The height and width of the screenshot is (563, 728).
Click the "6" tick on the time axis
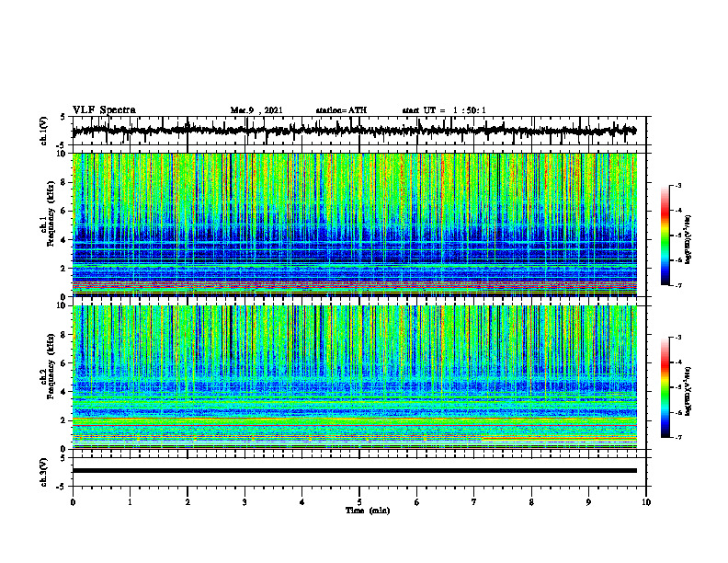point(417,502)
